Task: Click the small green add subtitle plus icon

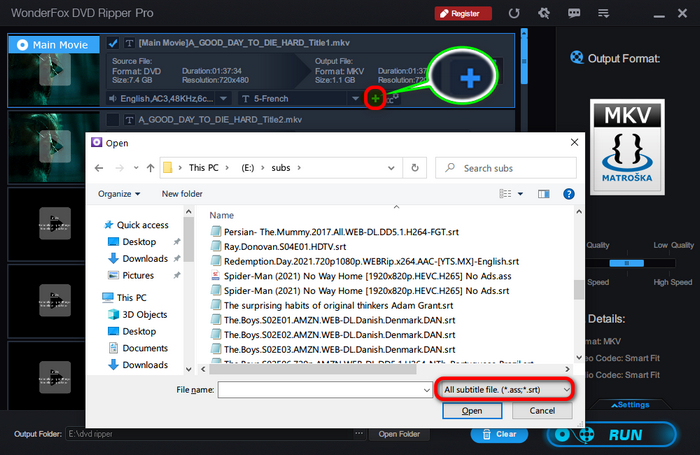Action: pos(375,98)
